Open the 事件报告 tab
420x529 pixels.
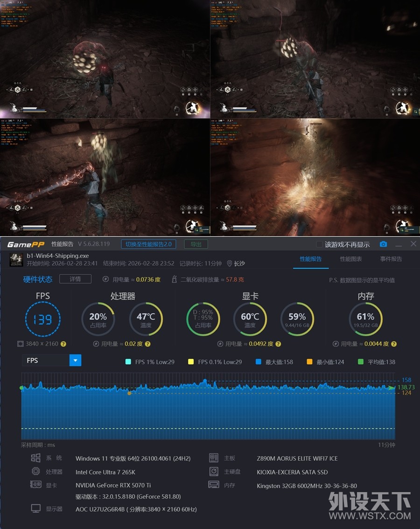coord(391,259)
